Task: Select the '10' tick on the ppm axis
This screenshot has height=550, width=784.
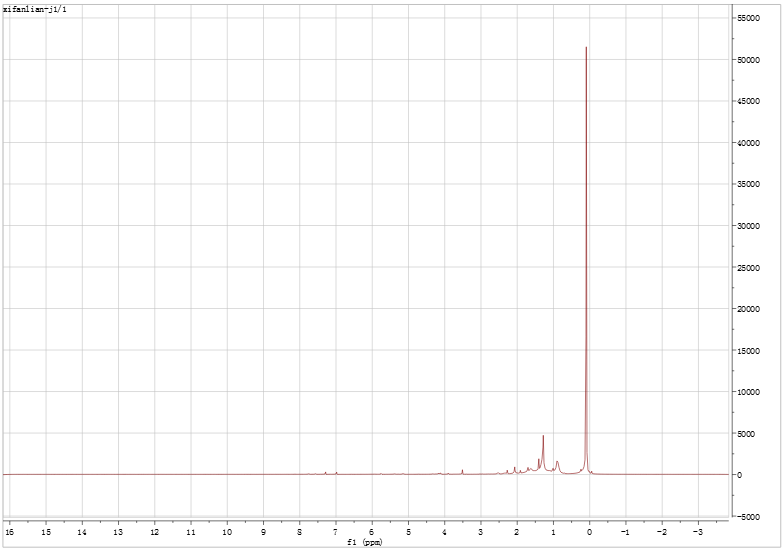Action: tap(227, 532)
